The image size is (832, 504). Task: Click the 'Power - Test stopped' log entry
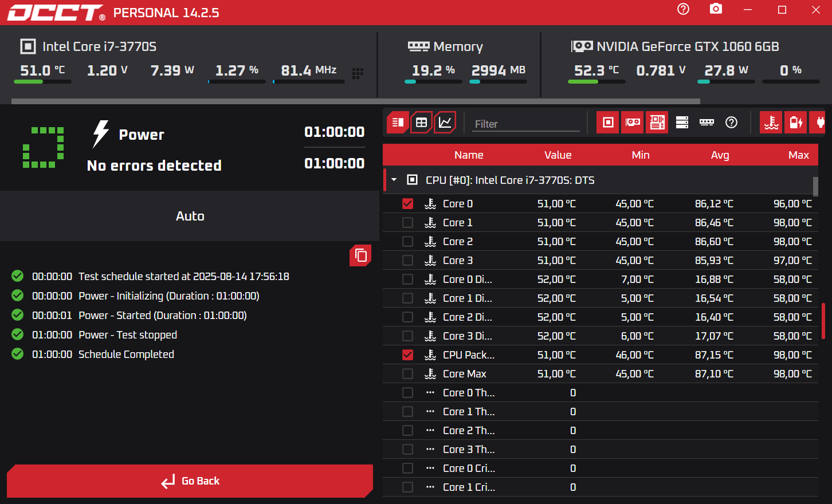tap(128, 334)
